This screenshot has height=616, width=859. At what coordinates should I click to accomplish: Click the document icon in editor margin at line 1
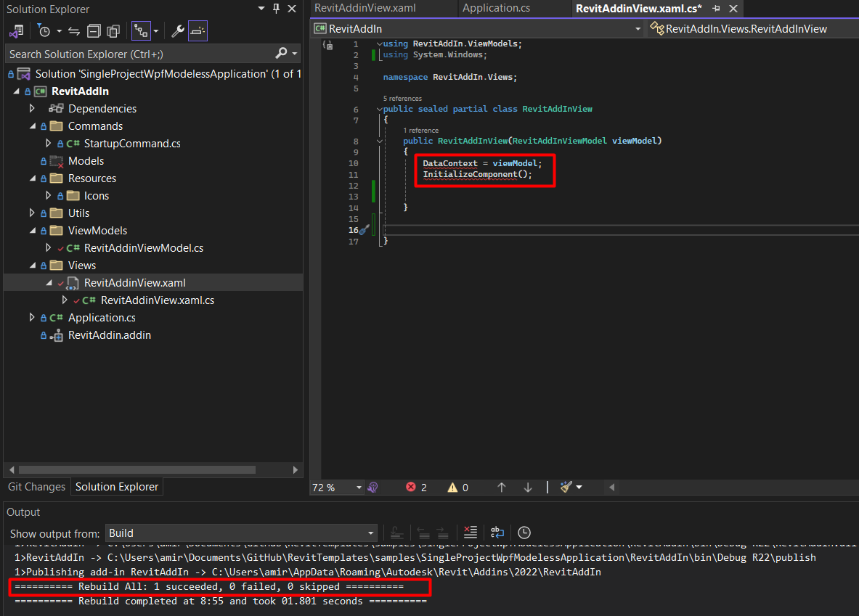click(x=327, y=45)
